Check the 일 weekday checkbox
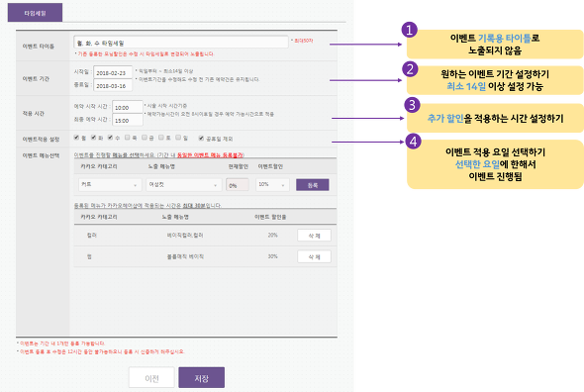This screenshot has width=584, height=392. (178, 138)
